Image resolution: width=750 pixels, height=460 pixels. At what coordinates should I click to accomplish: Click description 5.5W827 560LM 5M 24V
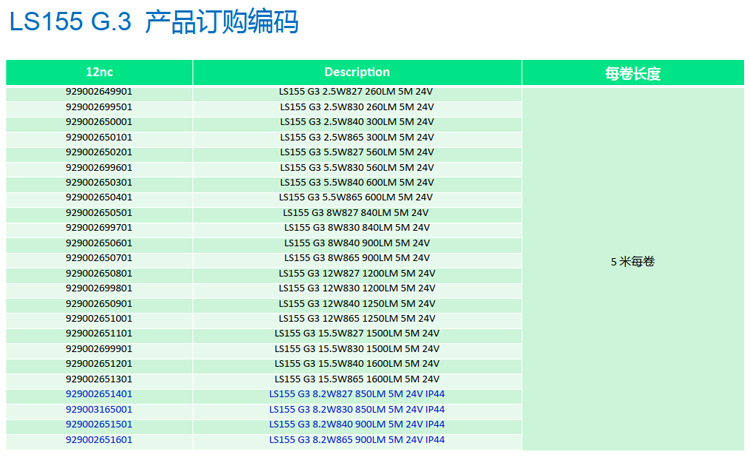point(357,152)
